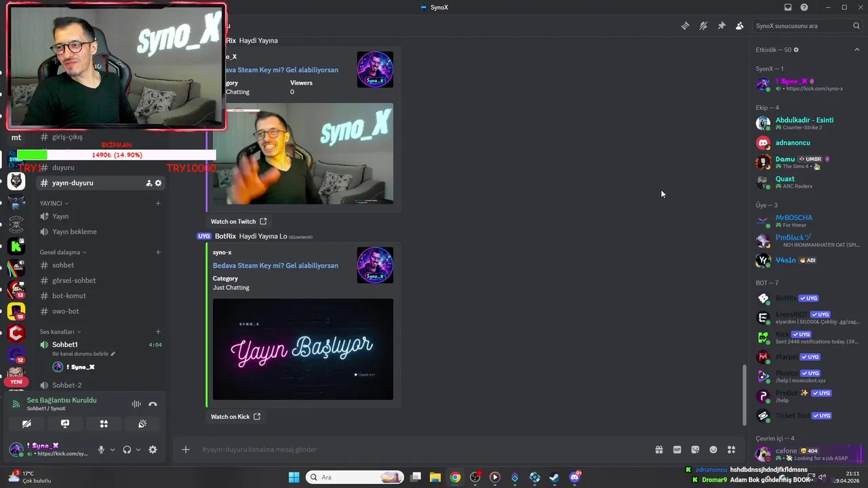Toggle noise suppression waveform icon

136,404
